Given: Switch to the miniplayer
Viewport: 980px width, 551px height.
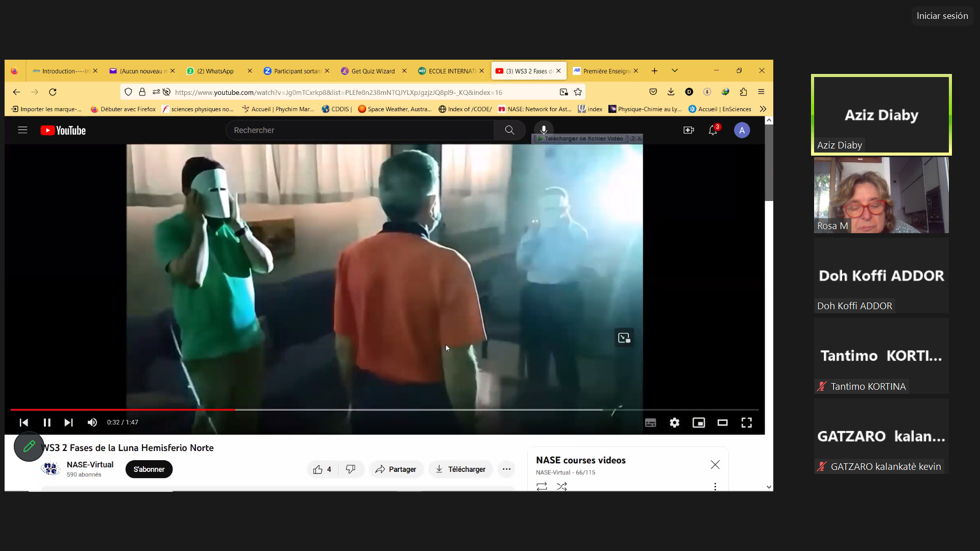Looking at the screenshot, I should (698, 422).
